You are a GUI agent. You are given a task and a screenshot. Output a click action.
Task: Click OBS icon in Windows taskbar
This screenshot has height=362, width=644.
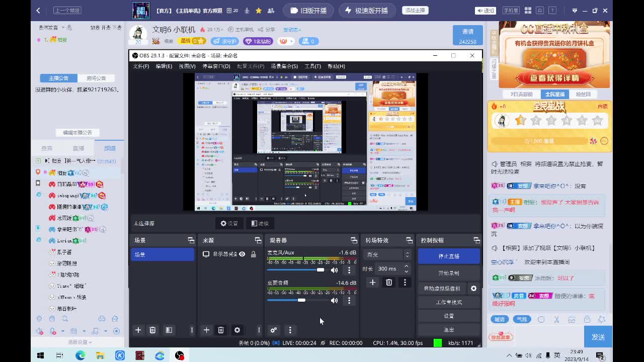180,355
